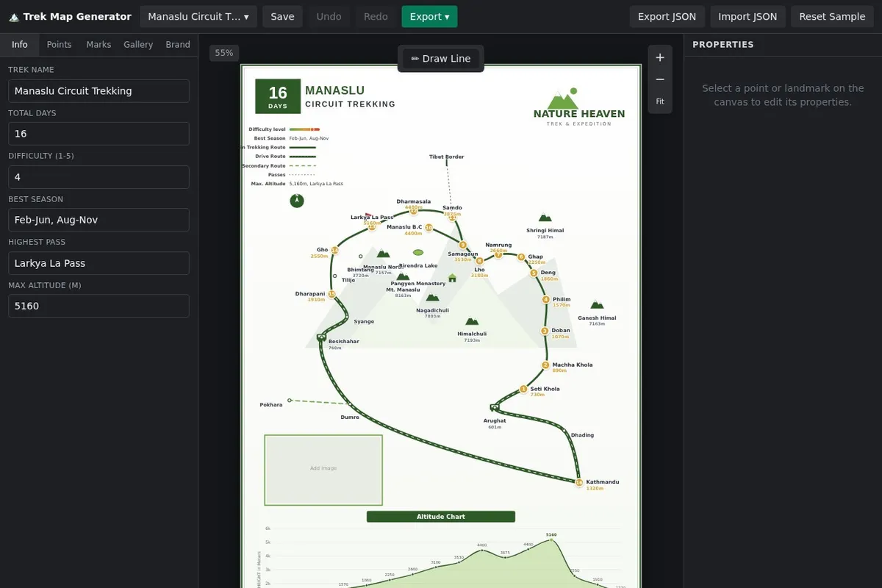The image size is (882, 588).
Task: Select the Soti Khola route point
Action: coord(523,389)
